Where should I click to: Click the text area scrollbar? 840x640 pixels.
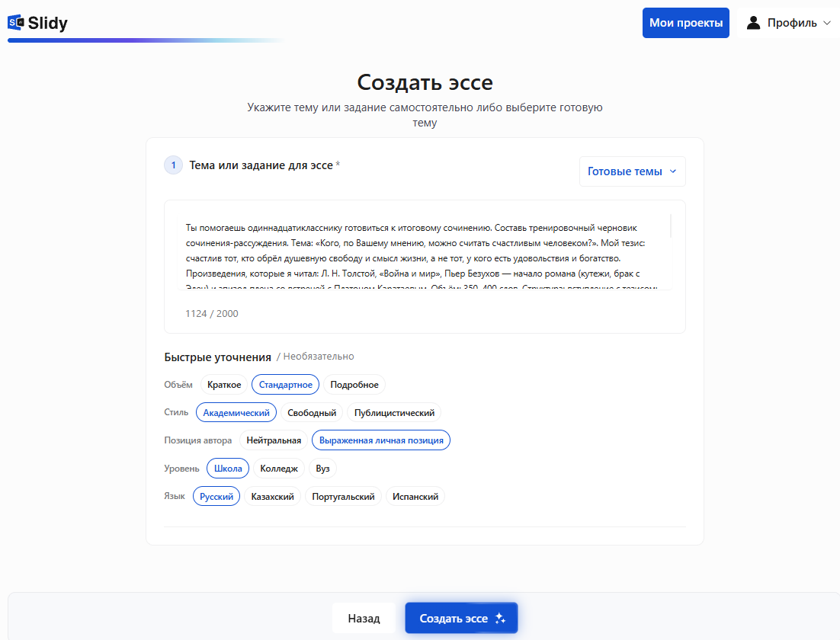point(670,226)
